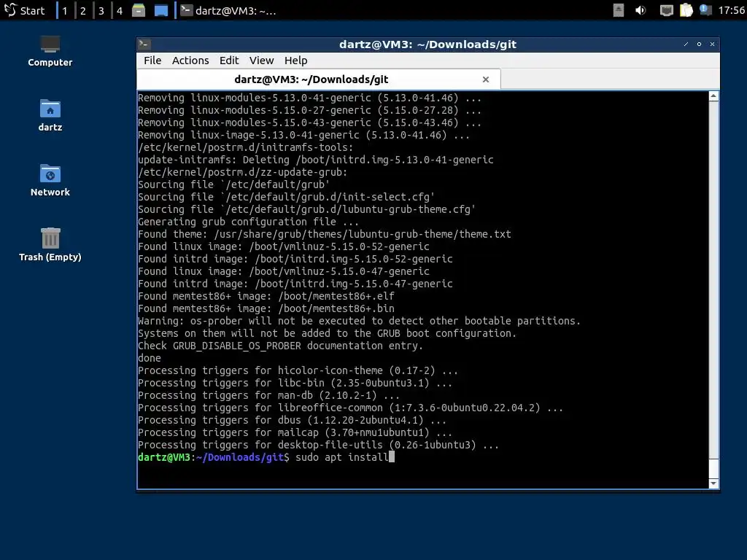747x560 pixels.
Task: Select the Network desktop icon
Action: coord(50,181)
